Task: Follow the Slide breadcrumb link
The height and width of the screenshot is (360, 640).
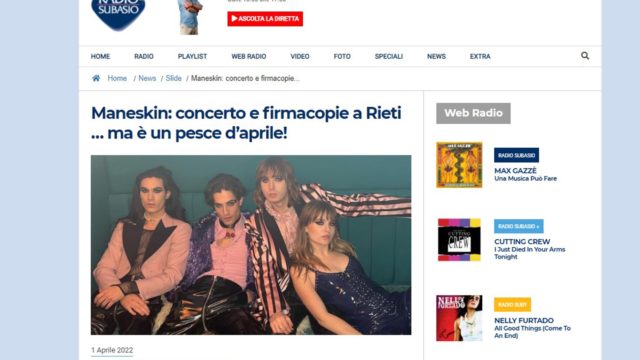Action: click(x=173, y=78)
